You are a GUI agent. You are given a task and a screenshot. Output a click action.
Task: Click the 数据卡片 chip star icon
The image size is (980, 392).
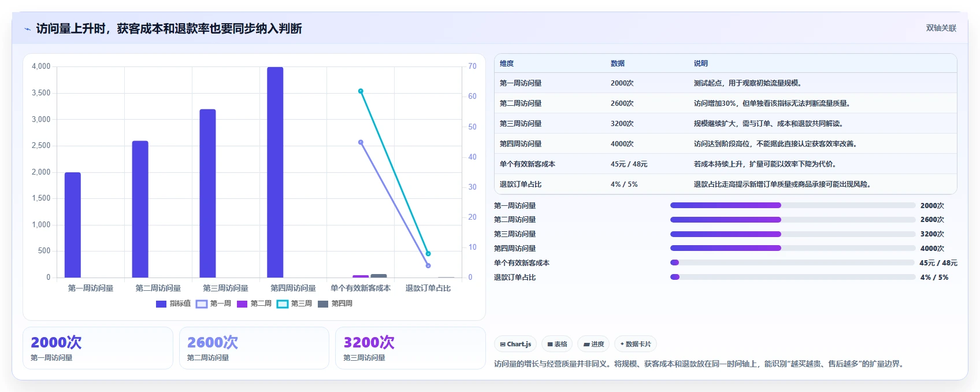point(622,344)
